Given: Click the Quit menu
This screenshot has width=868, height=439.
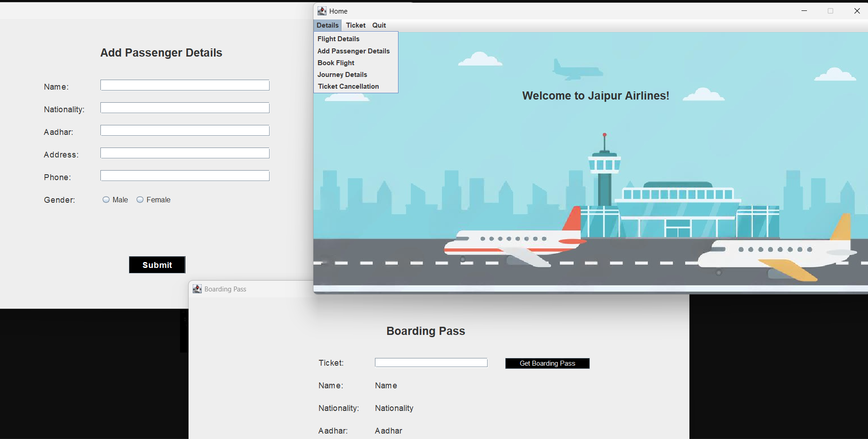Looking at the screenshot, I should click(x=379, y=25).
